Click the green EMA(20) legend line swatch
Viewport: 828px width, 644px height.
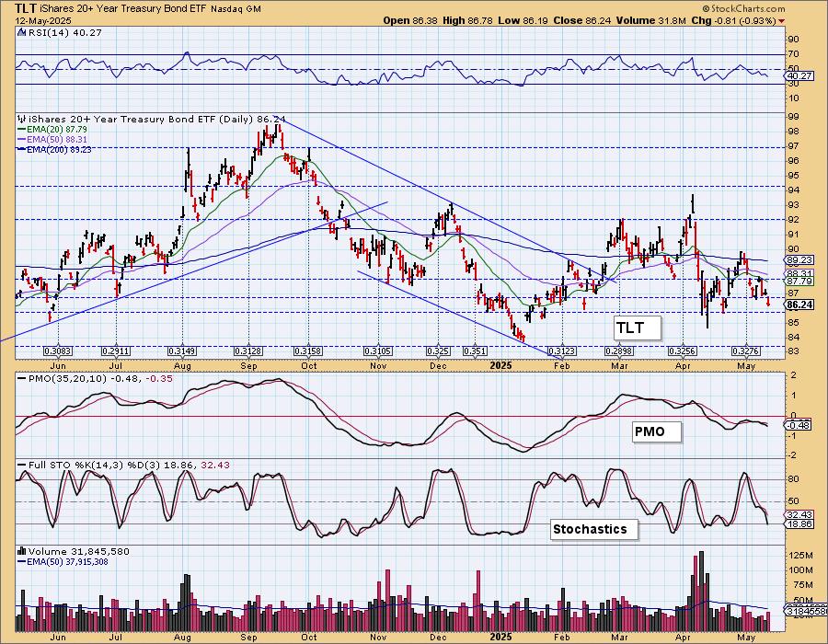tap(21, 130)
